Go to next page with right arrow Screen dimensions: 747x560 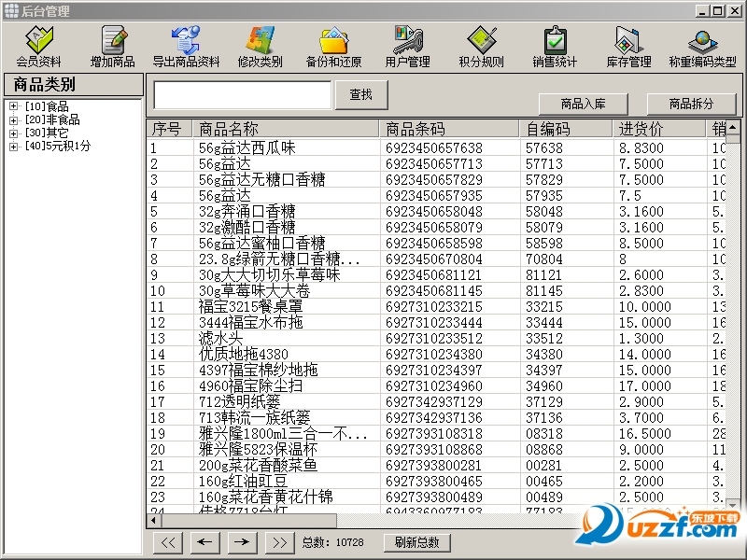[x=242, y=542]
